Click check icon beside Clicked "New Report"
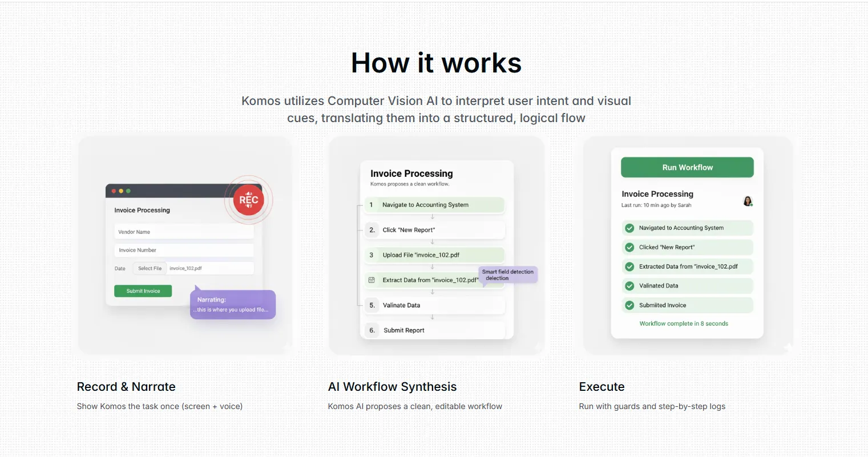 pyautogui.click(x=629, y=248)
